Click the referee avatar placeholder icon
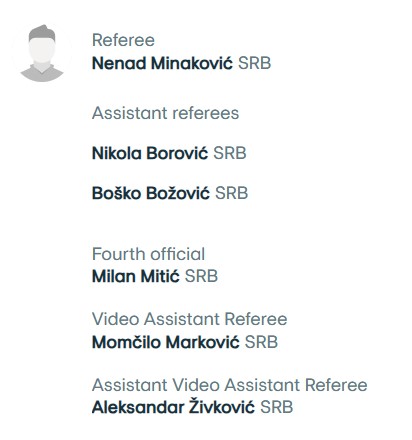The width and height of the screenshot is (412, 440). tap(42, 53)
